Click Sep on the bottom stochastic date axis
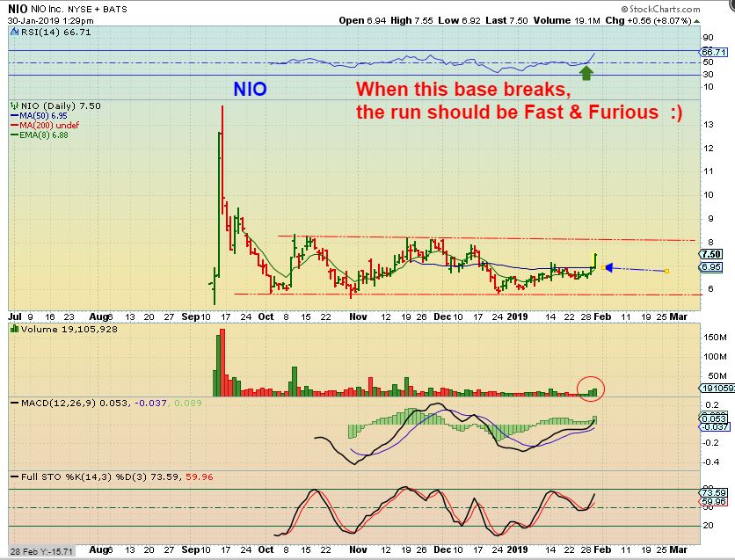 [x=190, y=549]
